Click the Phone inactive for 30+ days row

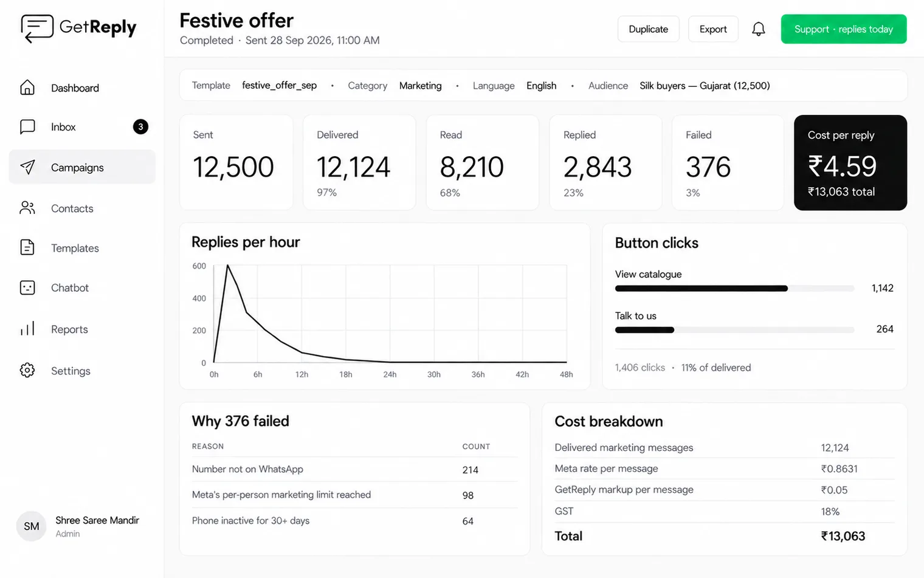[x=354, y=521]
